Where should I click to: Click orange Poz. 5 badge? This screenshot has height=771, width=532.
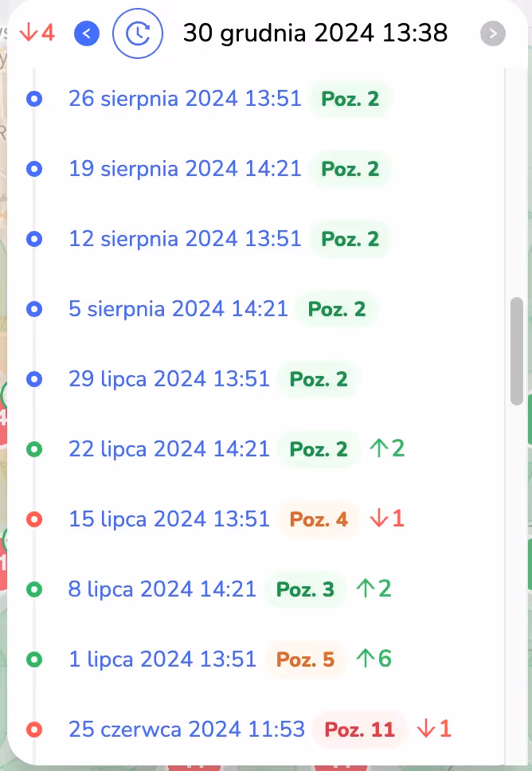pos(305,659)
